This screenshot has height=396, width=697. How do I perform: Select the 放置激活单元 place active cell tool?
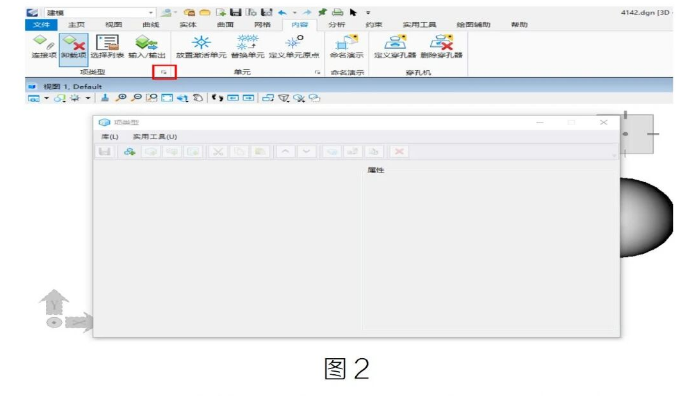(x=201, y=47)
